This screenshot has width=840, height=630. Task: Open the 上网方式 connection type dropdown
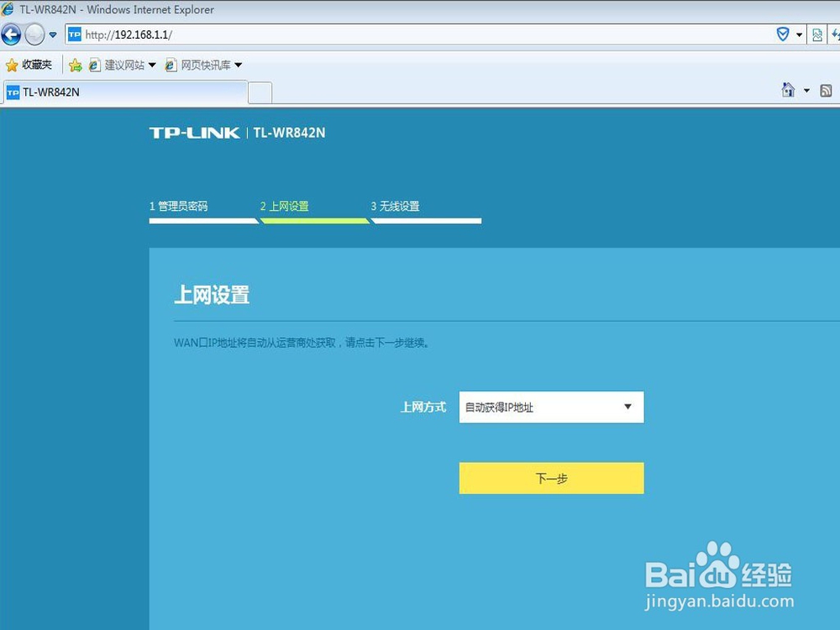coord(551,407)
